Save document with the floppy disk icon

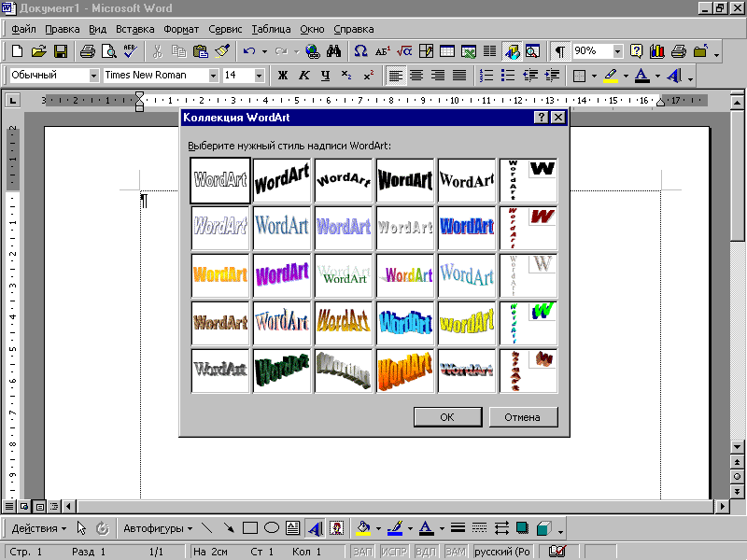(x=61, y=51)
